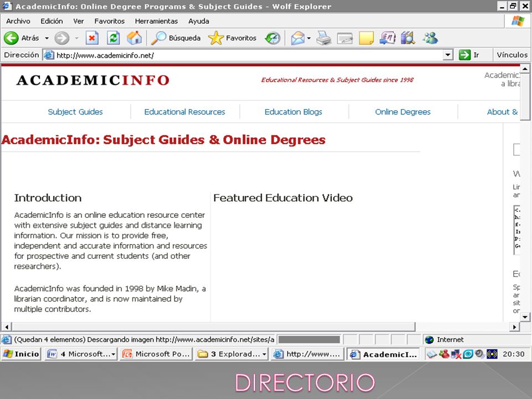The height and width of the screenshot is (399, 532).
Task: Switch to AcademicI... taskbar button
Action: click(383, 354)
